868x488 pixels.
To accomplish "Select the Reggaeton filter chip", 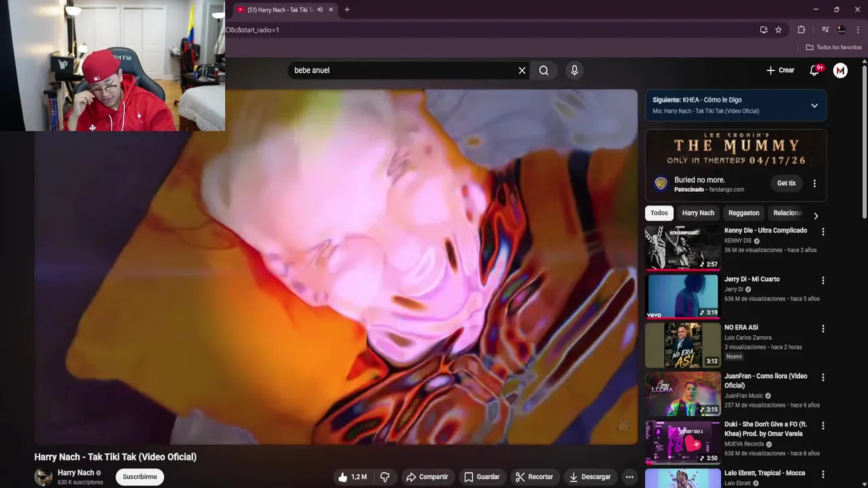I will pos(744,213).
